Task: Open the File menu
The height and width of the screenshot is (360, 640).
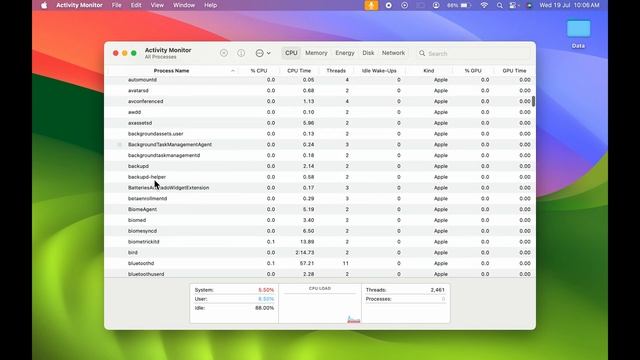Action: click(116, 5)
